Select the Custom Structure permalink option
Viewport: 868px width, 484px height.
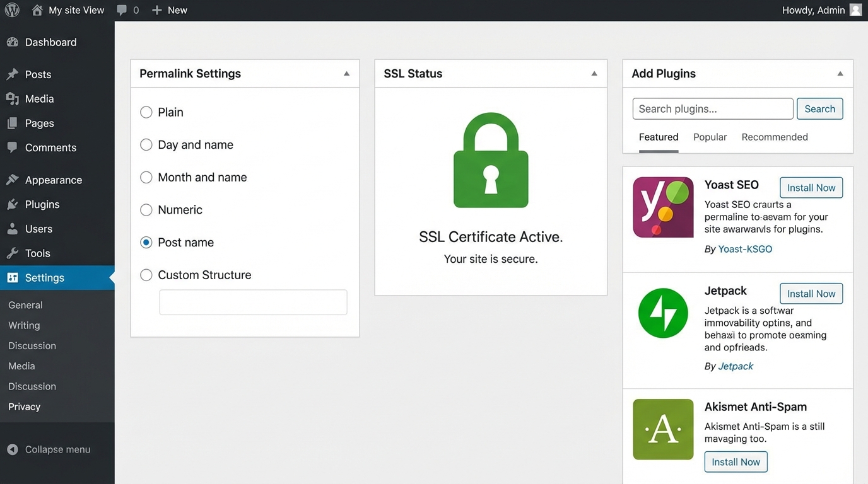point(146,275)
